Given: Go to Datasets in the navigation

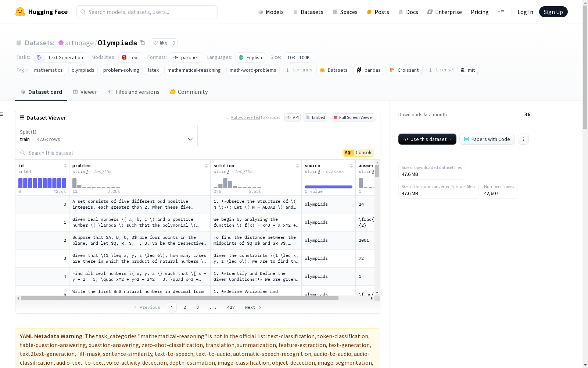Looking at the screenshot, I should [x=308, y=12].
